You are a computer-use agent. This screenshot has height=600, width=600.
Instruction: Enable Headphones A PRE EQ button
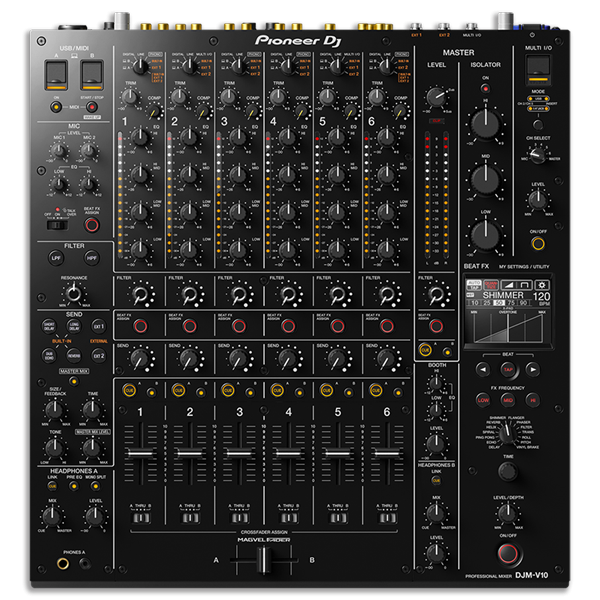74,486
